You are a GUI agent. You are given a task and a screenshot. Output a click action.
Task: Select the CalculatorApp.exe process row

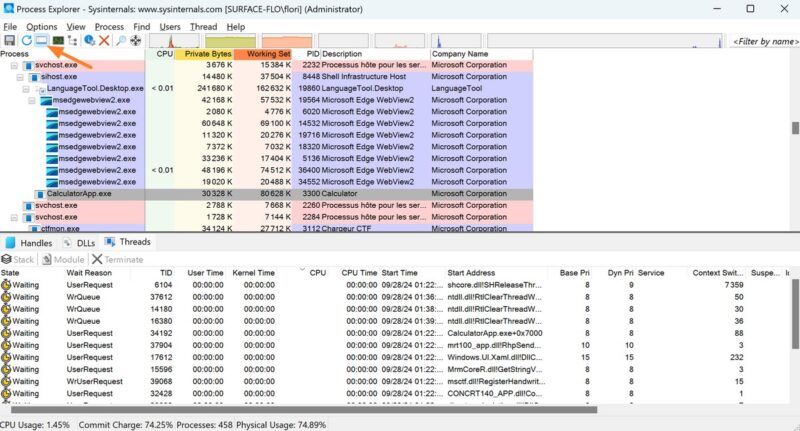tap(79, 193)
